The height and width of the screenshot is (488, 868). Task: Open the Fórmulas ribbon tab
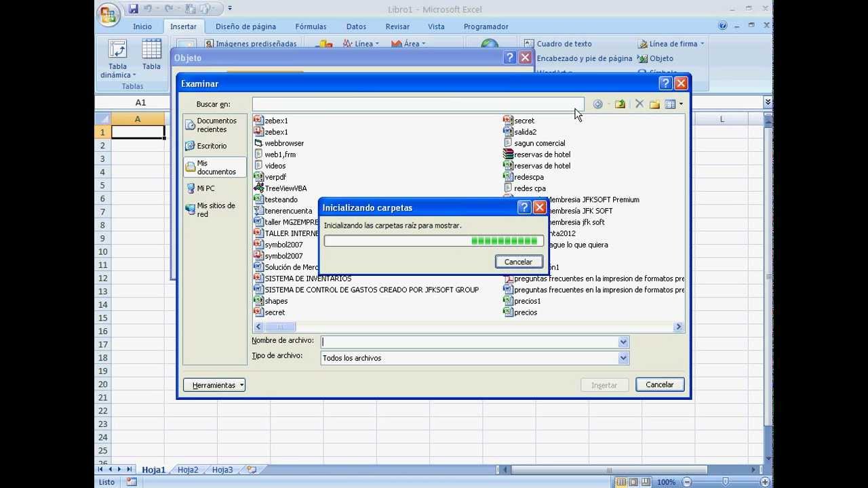311,26
